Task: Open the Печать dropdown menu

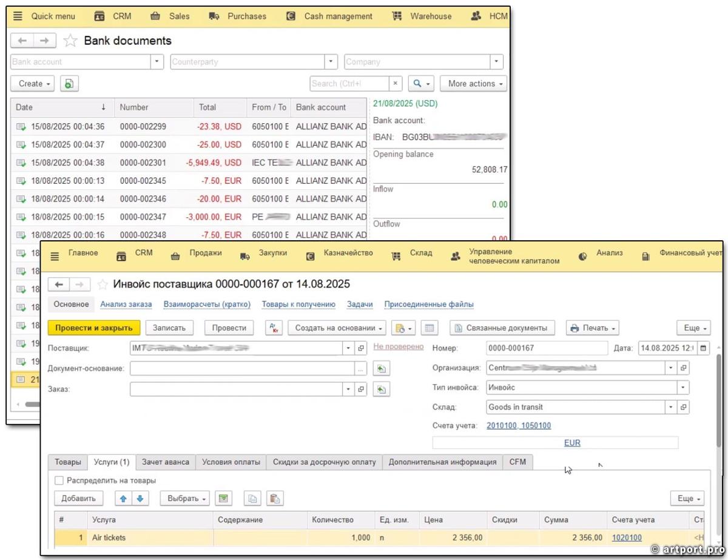Action: [x=592, y=328]
